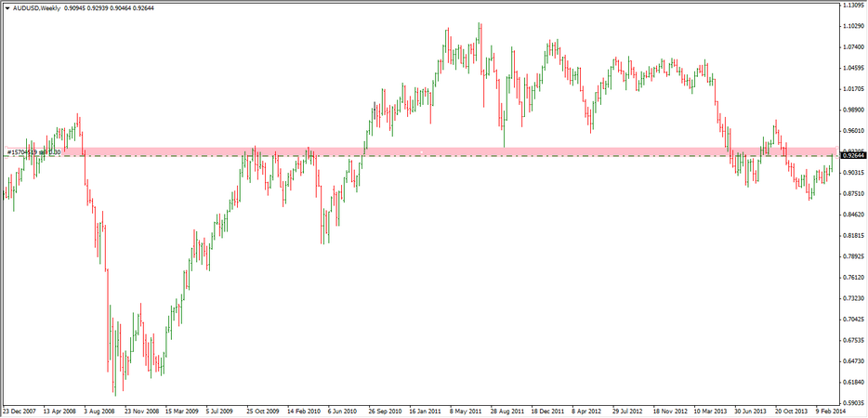Click the 0.96010 level on price axis
Viewport: 868px width, 418px height.
click(853, 130)
